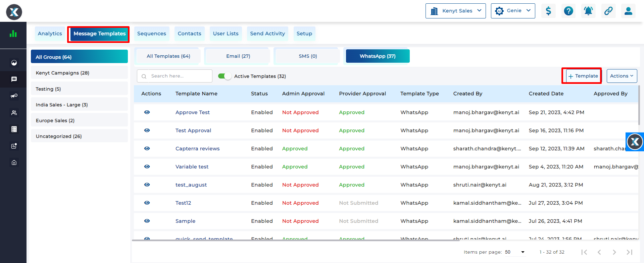Click the chain link icon in header
Screen dimensions: 644x263
click(x=608, y=11)
